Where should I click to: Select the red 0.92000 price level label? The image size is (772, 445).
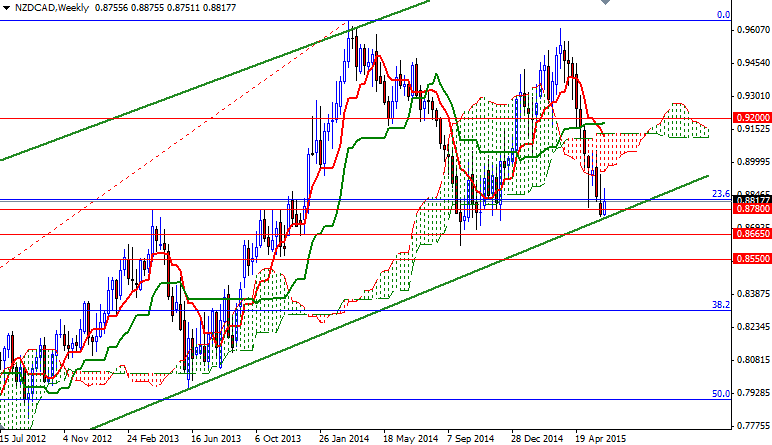[752, 118]
